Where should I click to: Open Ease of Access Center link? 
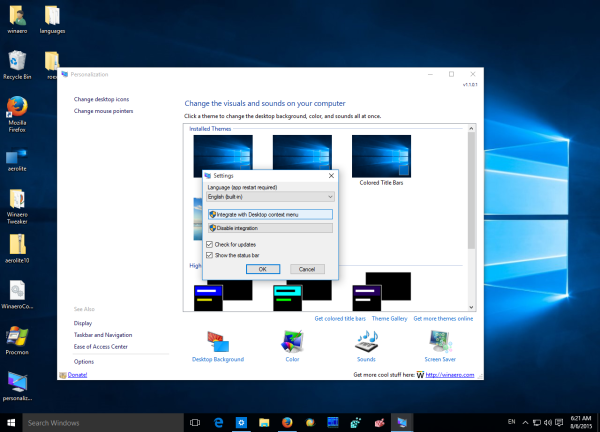pyautogui.click(x=101, y=347)
